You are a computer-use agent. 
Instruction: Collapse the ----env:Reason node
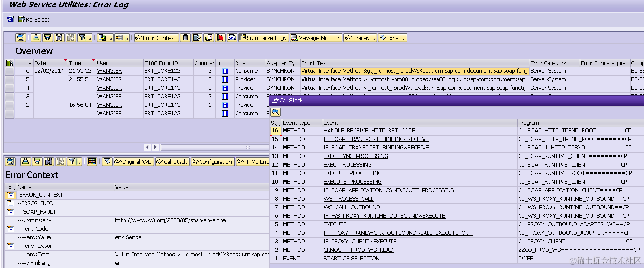10,246
